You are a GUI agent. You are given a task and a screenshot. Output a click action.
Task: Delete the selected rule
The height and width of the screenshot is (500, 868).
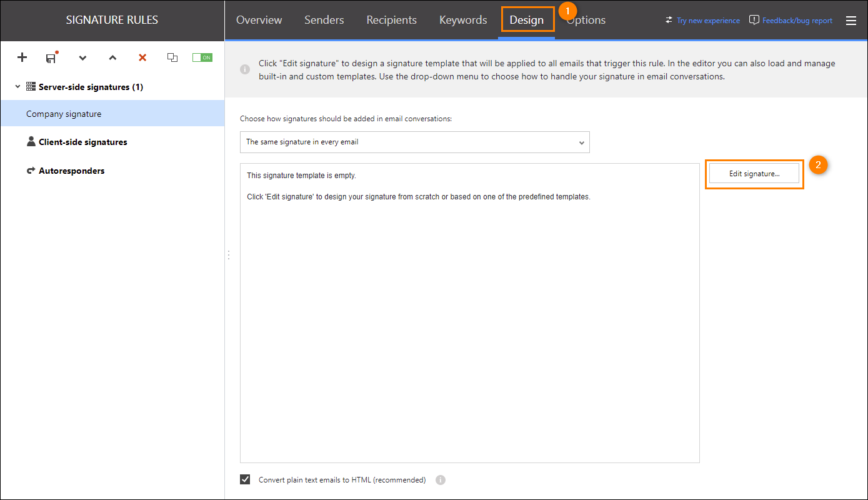click(x=142, y=57)
